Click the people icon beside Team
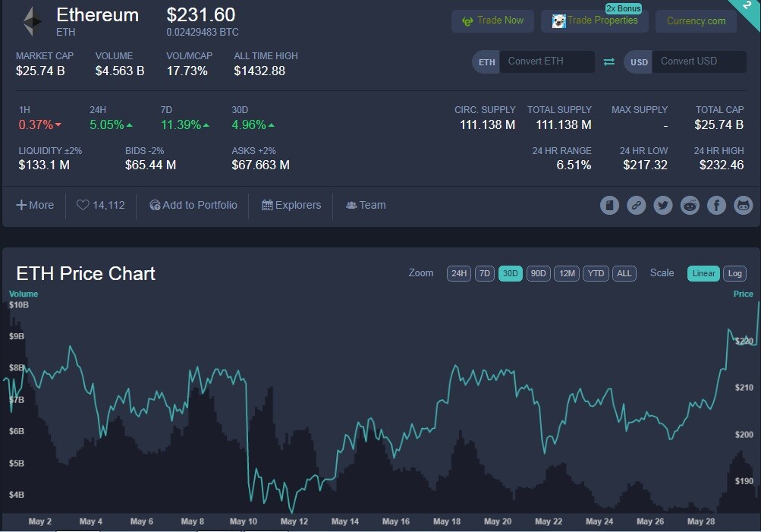 point(351,206)
